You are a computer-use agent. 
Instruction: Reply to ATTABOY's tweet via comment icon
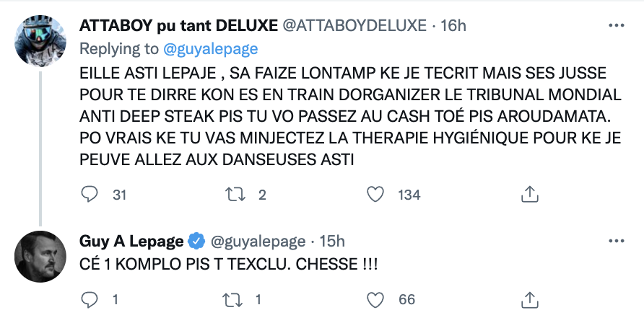[x=89, y=194]
